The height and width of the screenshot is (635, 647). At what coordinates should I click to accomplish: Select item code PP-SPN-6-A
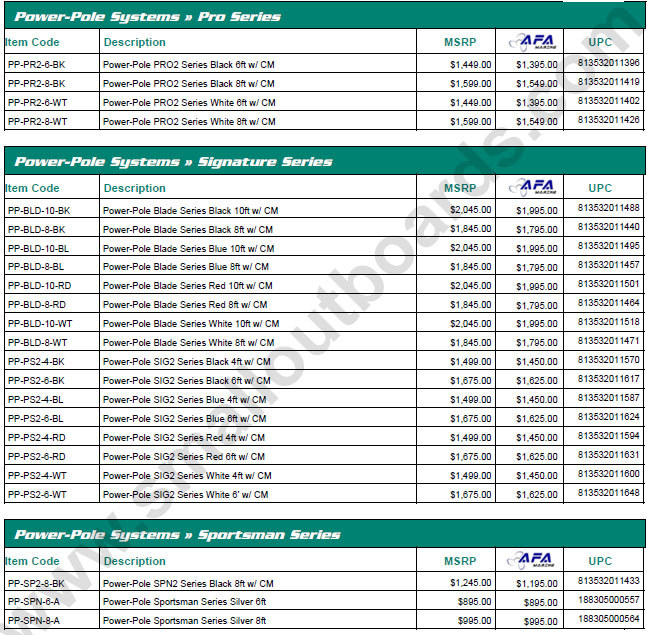coord(33,602)
